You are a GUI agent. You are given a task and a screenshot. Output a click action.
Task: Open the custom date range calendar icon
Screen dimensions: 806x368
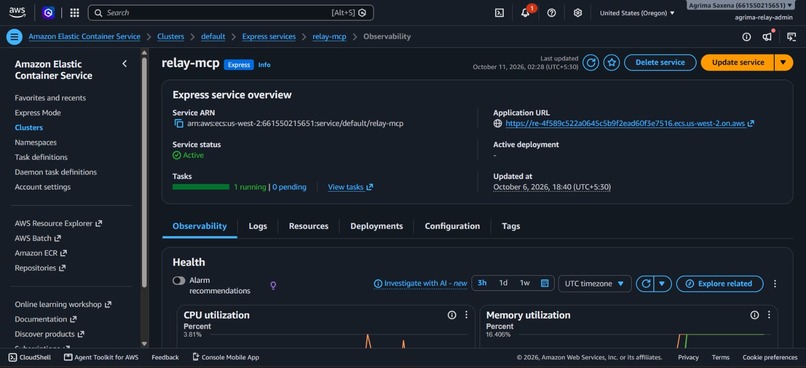545,283
